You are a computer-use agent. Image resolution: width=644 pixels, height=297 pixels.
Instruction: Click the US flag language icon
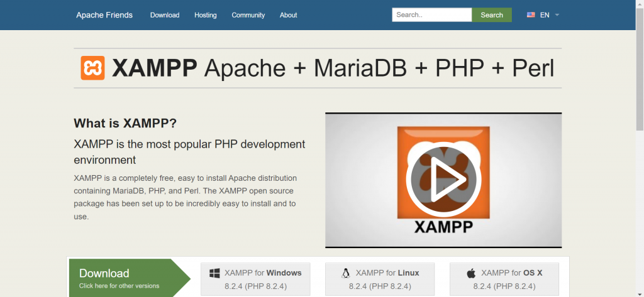pos(531,15)
